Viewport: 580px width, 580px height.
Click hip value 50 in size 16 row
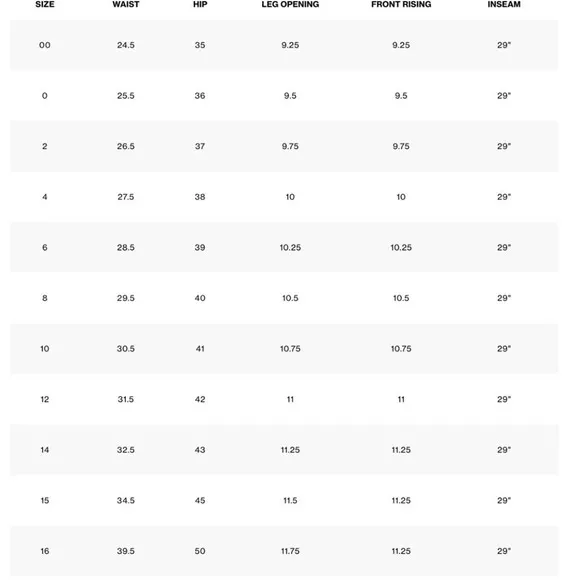coord(200,551)
